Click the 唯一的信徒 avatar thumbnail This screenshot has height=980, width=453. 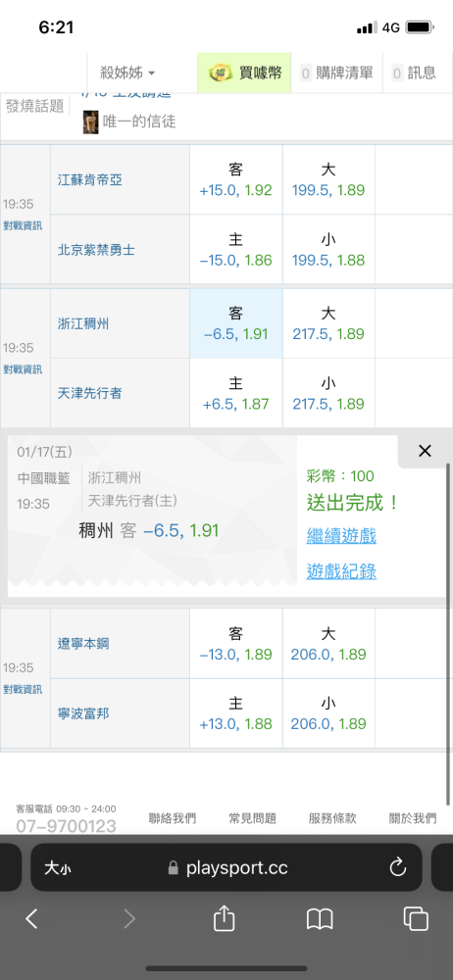(x=91, y=122)
